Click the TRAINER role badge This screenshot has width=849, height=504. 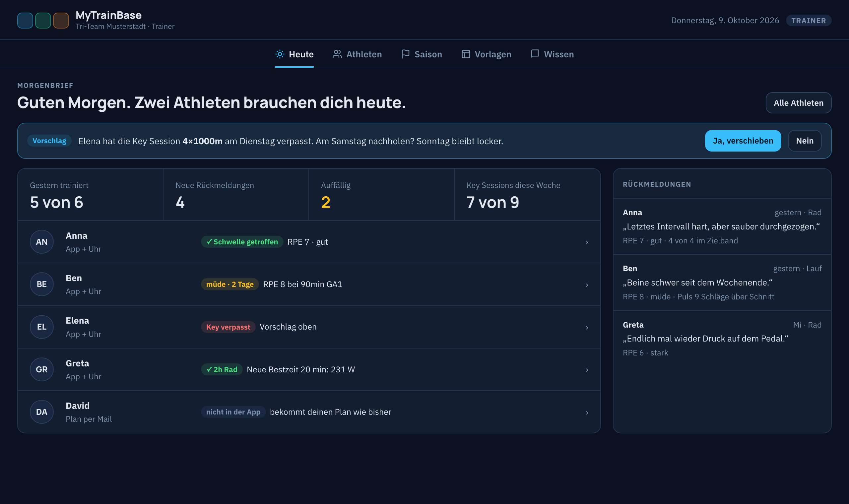click(x=809, y=20)
